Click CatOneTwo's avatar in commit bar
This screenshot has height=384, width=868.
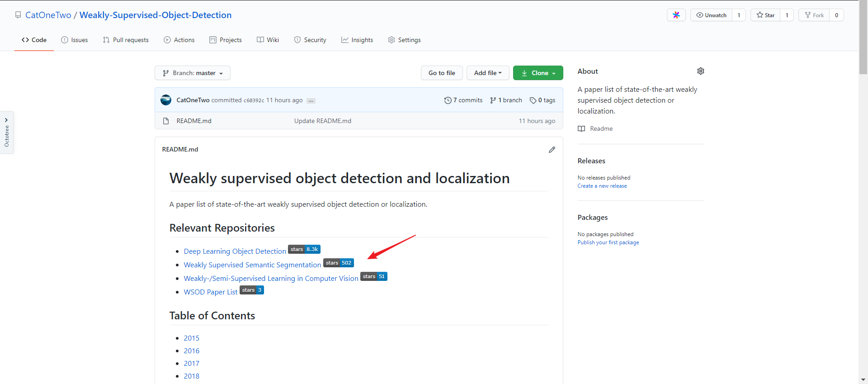pyautogui.click(x=166, y=100)
